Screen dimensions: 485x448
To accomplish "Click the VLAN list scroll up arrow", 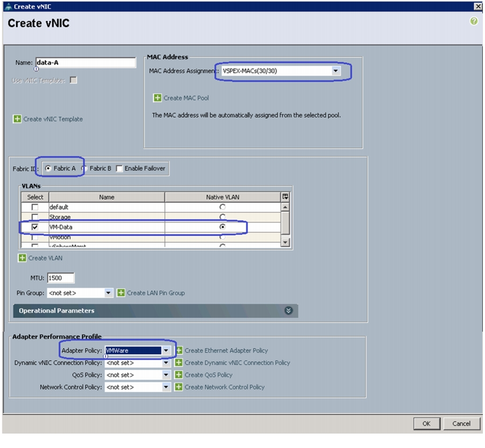I will (285, 207).
